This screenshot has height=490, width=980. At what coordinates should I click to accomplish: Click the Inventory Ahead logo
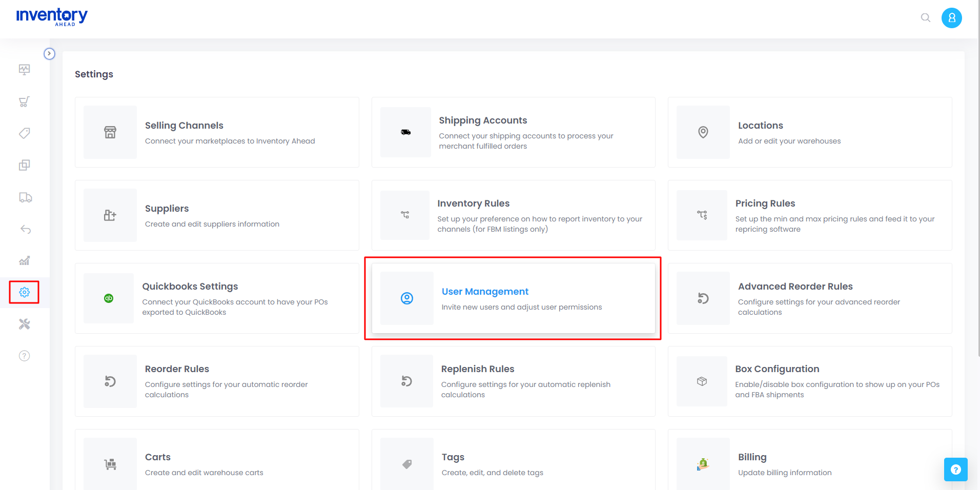(52, 16)
